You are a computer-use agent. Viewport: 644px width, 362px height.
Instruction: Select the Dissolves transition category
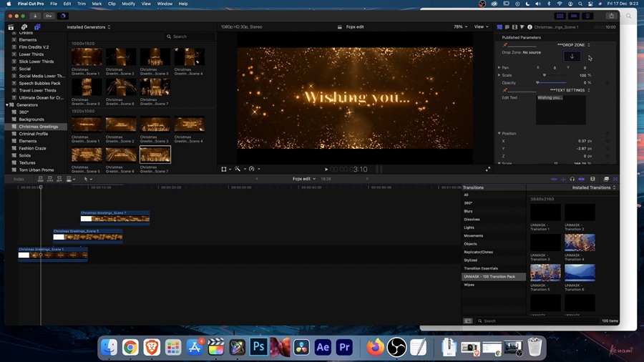point(493,220)
